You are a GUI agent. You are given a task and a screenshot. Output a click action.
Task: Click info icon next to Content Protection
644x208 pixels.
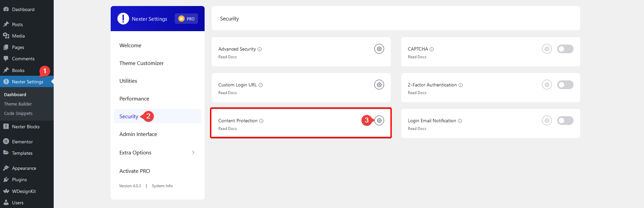[x=261, y=121]
